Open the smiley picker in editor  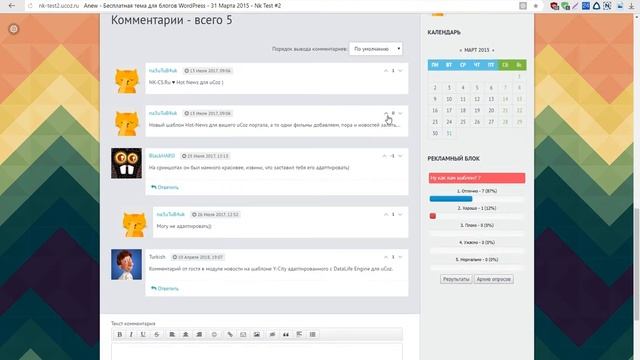point(214,334)
